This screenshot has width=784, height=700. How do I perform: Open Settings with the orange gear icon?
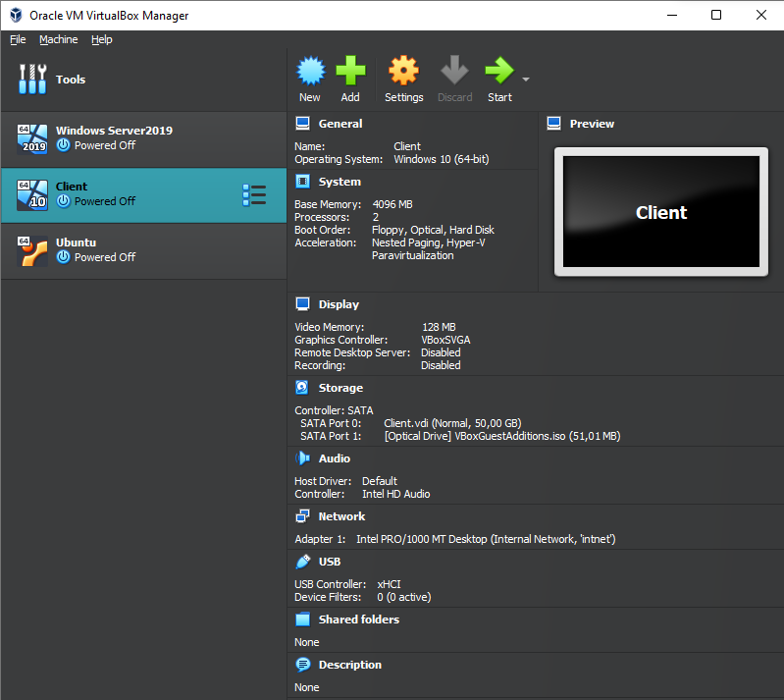403,72
